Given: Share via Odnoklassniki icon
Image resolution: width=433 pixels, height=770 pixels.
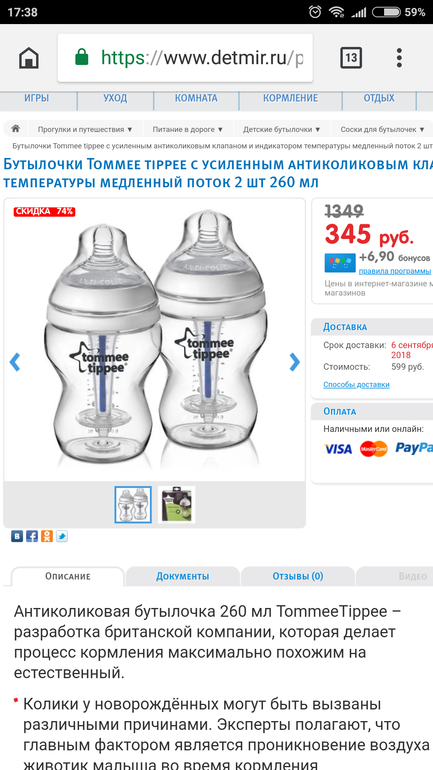Looking at the screenshot, I should tap(47, 536).
